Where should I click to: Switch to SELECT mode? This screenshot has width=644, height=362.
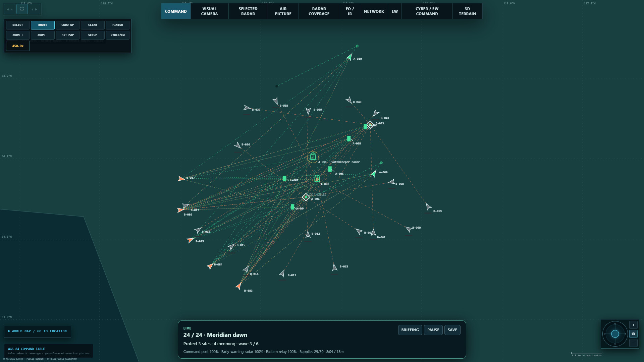pos(18,25)
